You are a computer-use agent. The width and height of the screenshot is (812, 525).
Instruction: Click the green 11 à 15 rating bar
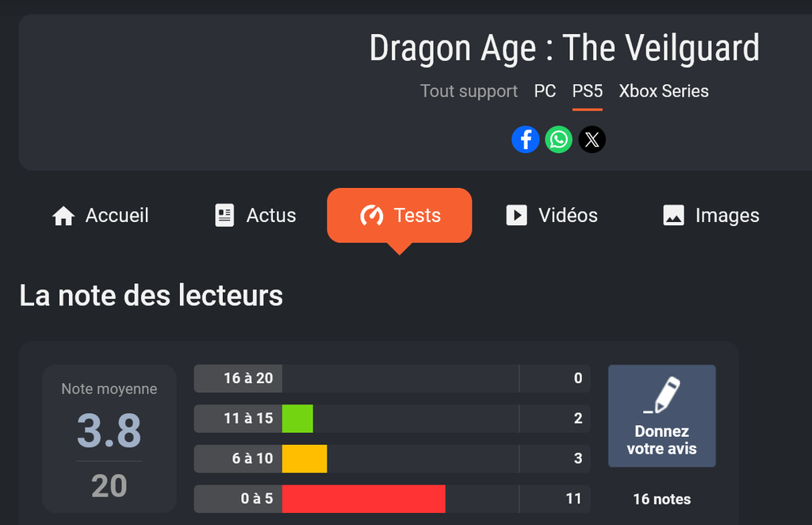297,419
